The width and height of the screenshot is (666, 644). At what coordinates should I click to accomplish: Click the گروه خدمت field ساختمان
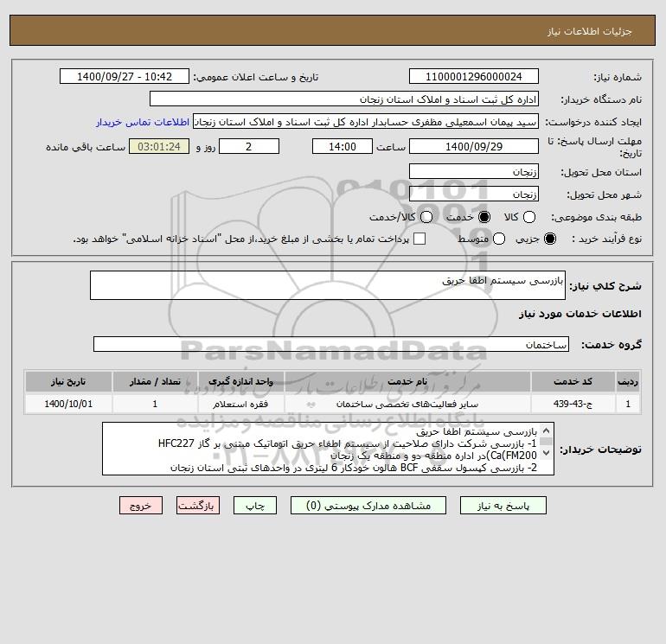point(331,344)
